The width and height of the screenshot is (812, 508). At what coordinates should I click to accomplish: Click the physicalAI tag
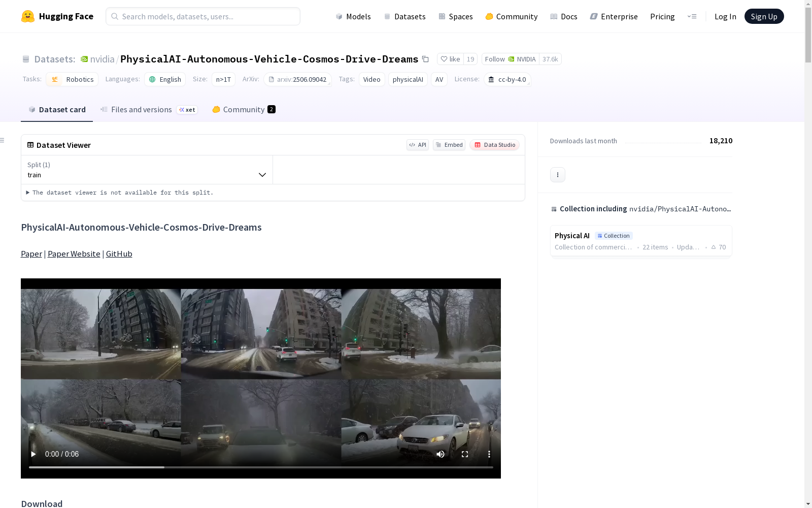coord(408,79)
